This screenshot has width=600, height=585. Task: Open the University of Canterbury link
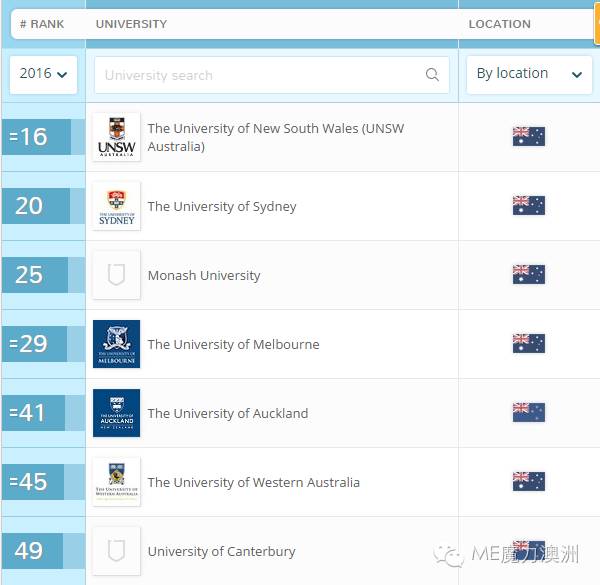(x=222, y=552)
